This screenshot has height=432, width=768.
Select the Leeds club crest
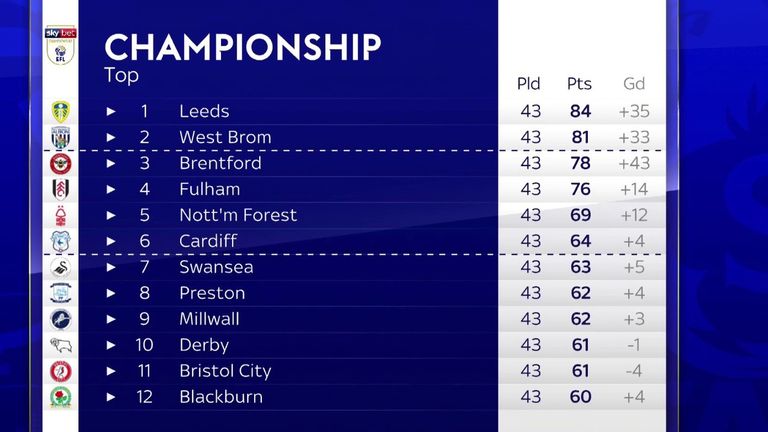coord(61,112)
